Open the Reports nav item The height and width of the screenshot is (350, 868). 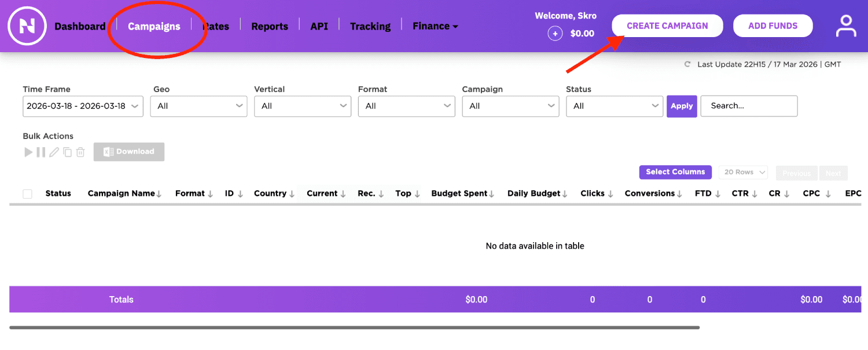point(270,26)
